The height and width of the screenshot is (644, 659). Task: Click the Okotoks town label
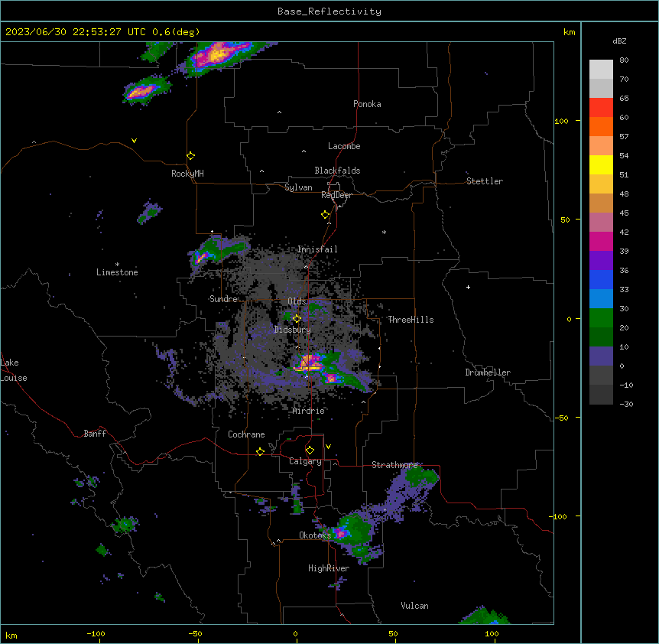[315, 535]
